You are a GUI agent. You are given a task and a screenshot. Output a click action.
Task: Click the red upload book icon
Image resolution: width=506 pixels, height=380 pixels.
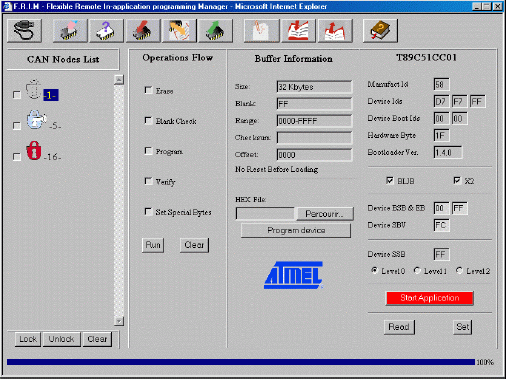(335, 30)
